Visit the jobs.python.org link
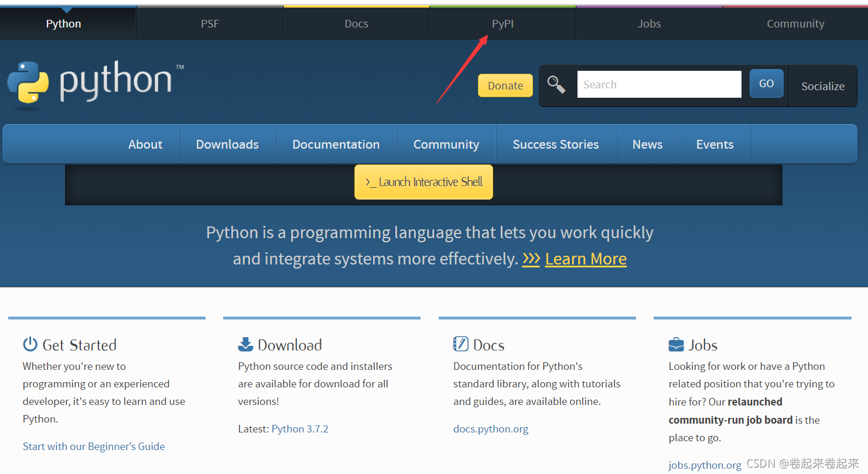The width and height of the screenshot is (868, 474). [x=705, y=465]
